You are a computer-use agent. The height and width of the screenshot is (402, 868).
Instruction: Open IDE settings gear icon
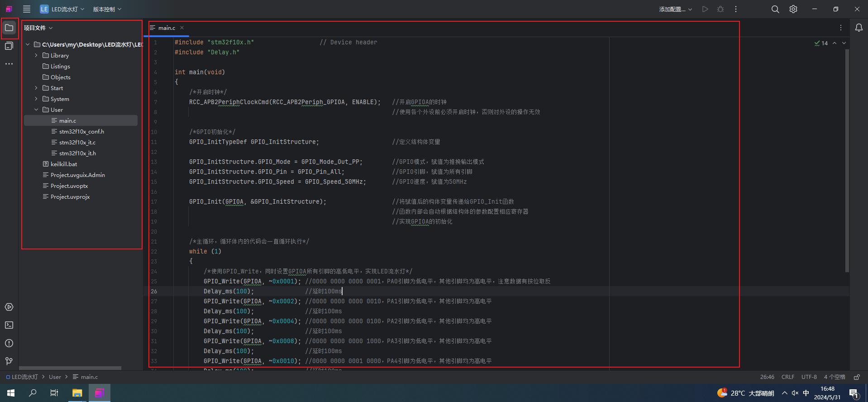coord(793,9)
